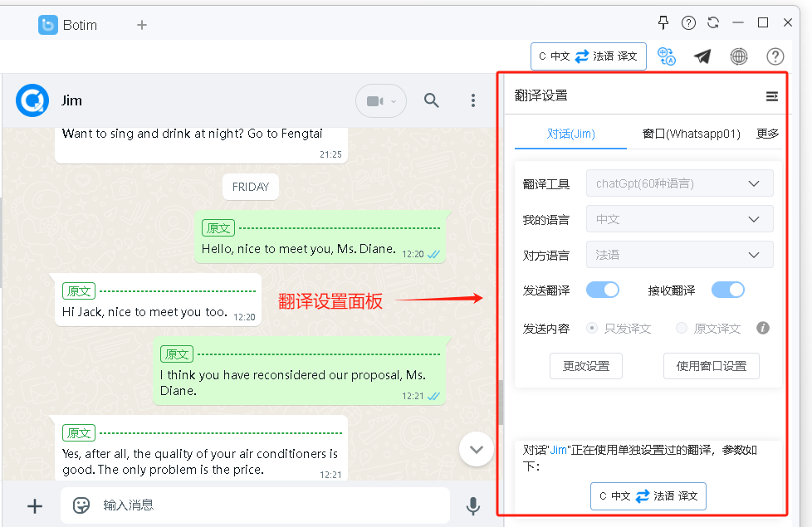Switch to the 窗口(Whatsapp01) tab
Image resolution: width=812 pixels, height=527 pixels.
pyautogui.click(x=691, y=134)
